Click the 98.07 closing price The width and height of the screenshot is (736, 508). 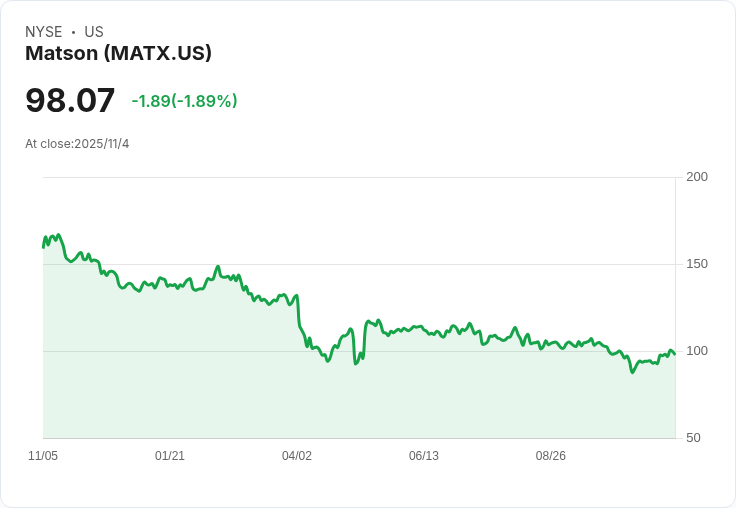point(70,101)
